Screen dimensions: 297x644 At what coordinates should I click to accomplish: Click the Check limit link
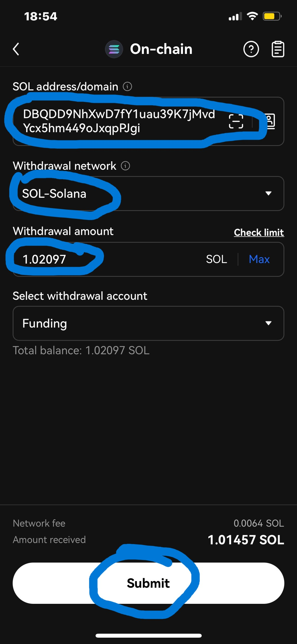coord(259,232)
